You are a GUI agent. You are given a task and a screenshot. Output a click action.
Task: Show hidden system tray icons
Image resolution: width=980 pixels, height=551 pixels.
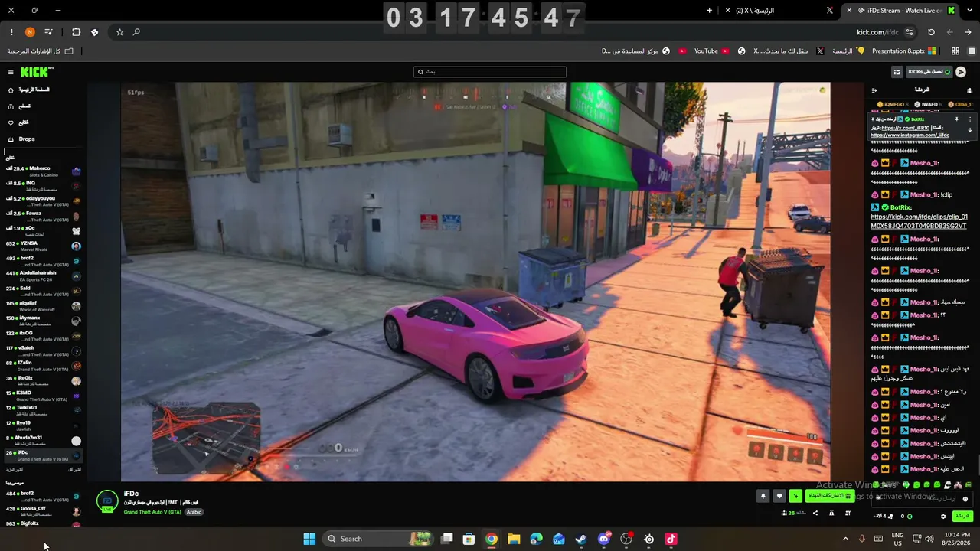coord(845,539)
